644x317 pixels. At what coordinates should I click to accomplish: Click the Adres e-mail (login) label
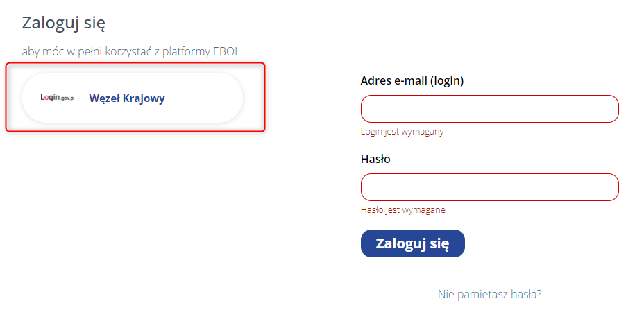412,80
